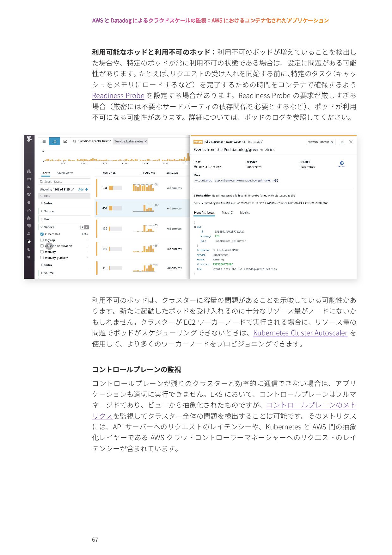Image resolution: width=392 pixels, height=555 pixels.
Task: Select the blue patterns view icon
Action: click(54, 141)
